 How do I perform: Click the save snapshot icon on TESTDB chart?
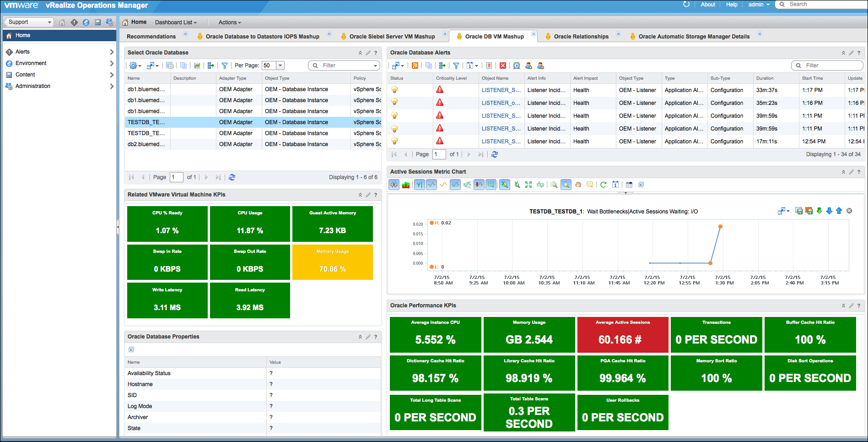tap(799, 211)
